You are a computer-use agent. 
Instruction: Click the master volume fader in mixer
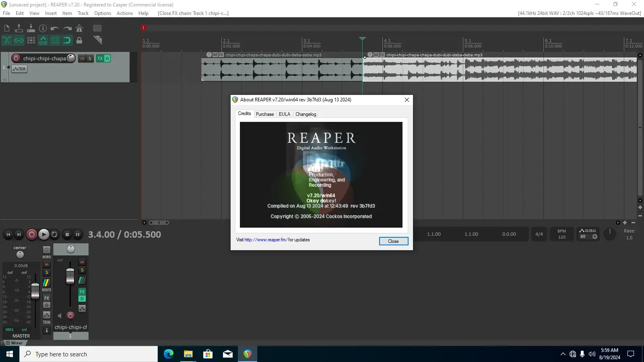[x=35, y=291]
